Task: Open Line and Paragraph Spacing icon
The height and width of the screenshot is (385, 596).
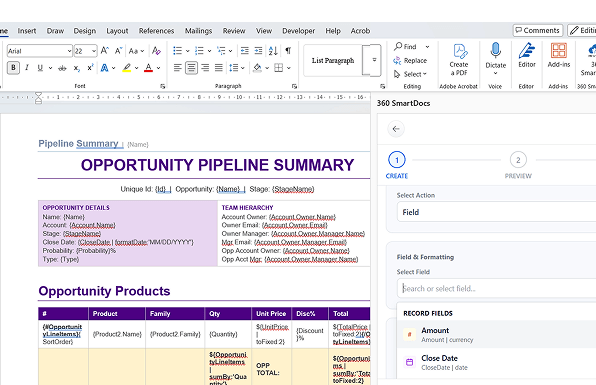Action: point(233,68)
